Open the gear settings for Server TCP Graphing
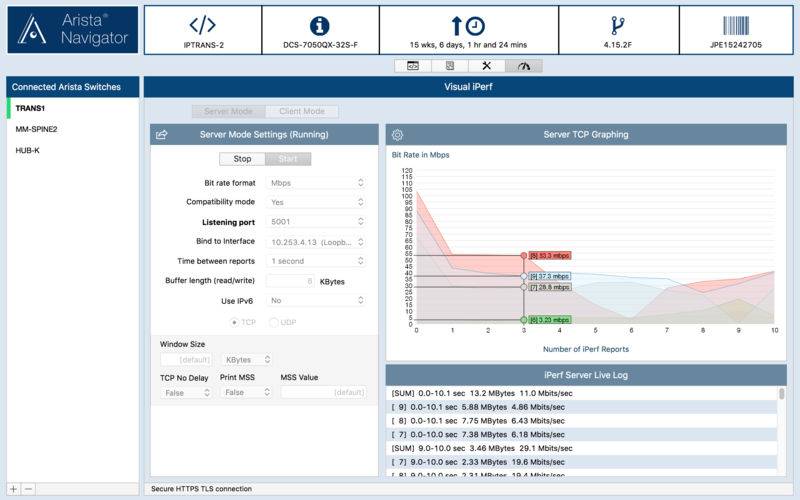The width and height of the screenshot is (800, 500). click(x=397, y=135)
